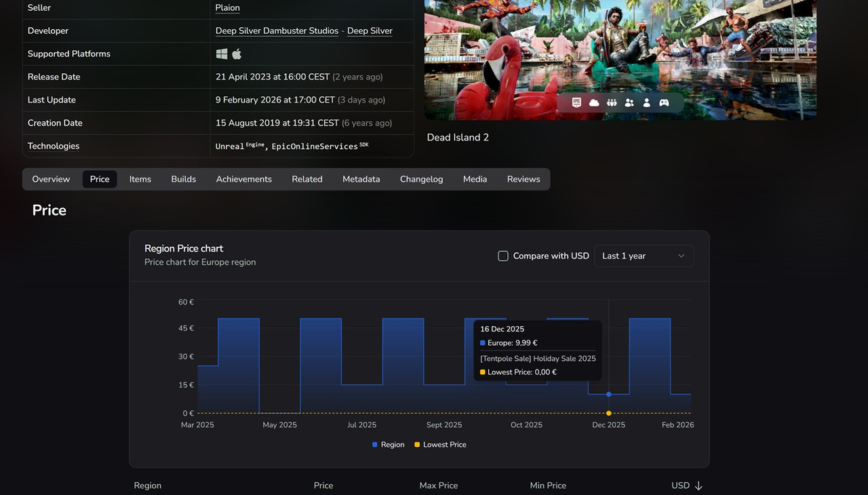Screen dimensions: 868x495
Task: Click the Dead Island 2 title text
Action: tap(458, 138)
